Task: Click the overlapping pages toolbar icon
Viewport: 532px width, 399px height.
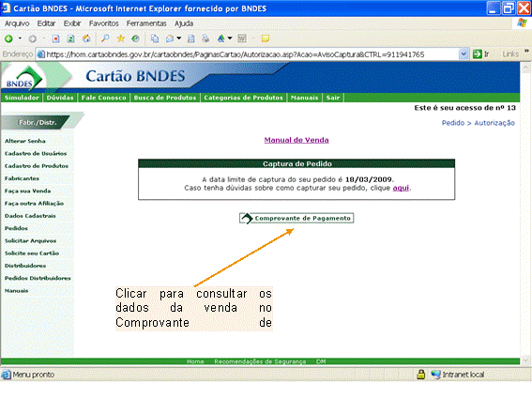Action: click(x=155, y=38)
